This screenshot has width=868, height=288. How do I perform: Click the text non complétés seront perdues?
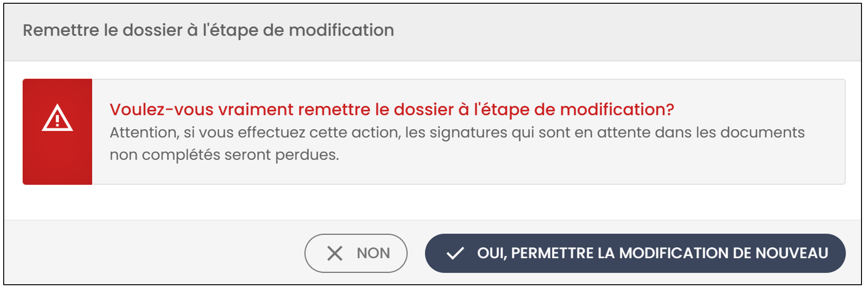[224, 155]
